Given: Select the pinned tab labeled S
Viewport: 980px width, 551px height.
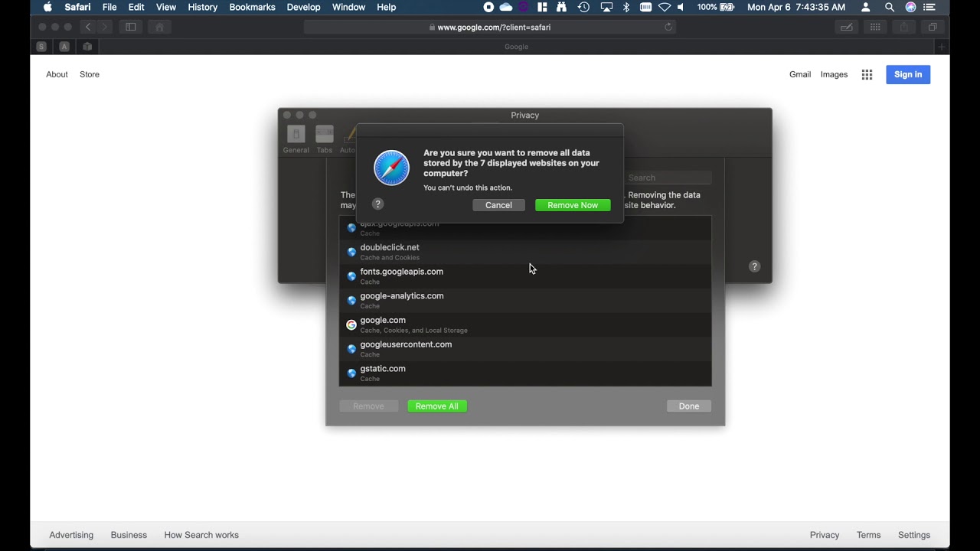Looking at the screenshot, I should pyautogui.click(x=41, y=47).
